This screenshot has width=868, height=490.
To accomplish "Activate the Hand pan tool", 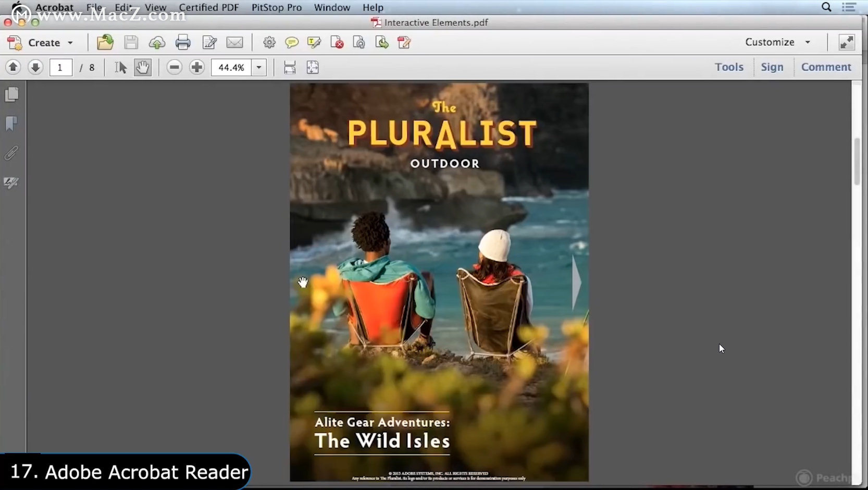I will click(x=143, y=67).
